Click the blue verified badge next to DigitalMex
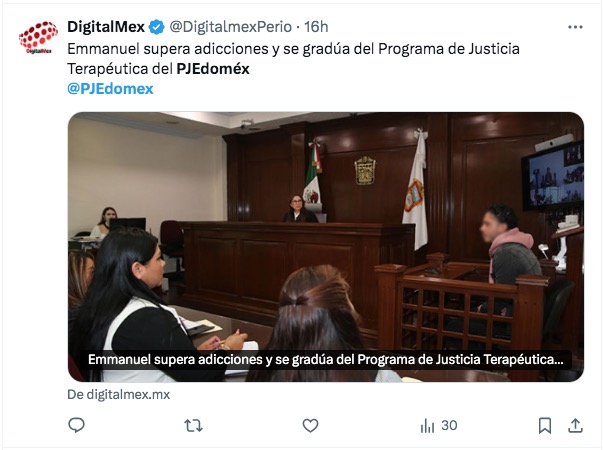The image size is (603, 450). (157, 27)
